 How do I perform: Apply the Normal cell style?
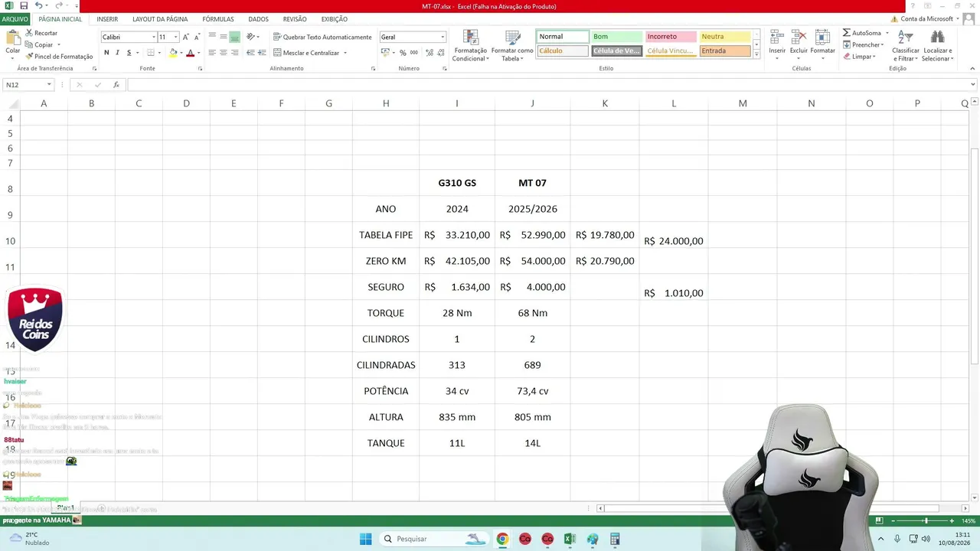tap(563, 37)
